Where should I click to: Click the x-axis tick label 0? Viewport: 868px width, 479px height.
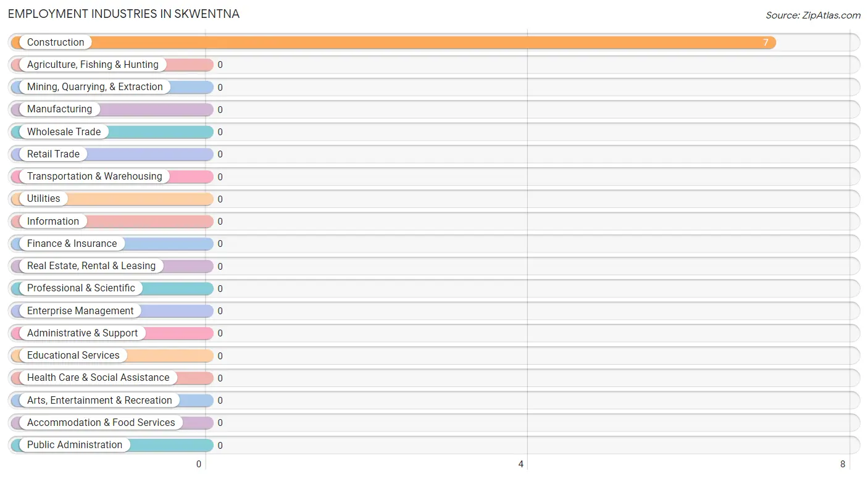199,464
